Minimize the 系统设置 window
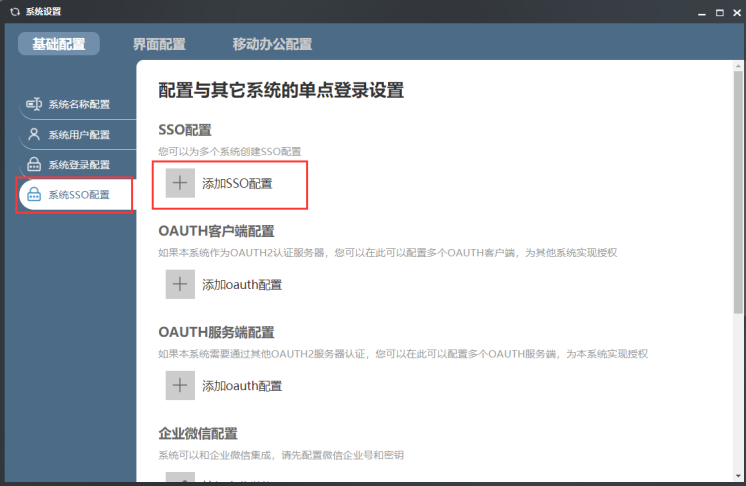746x486 pixels. pyautogui.click(x=702, y=13)
